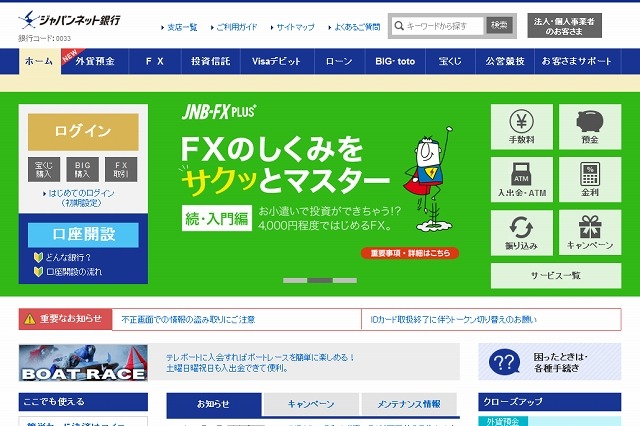This screenshot has height=426, width=640.
Task: Click the BIG購入 login button
Action: (x=82, y=169)
